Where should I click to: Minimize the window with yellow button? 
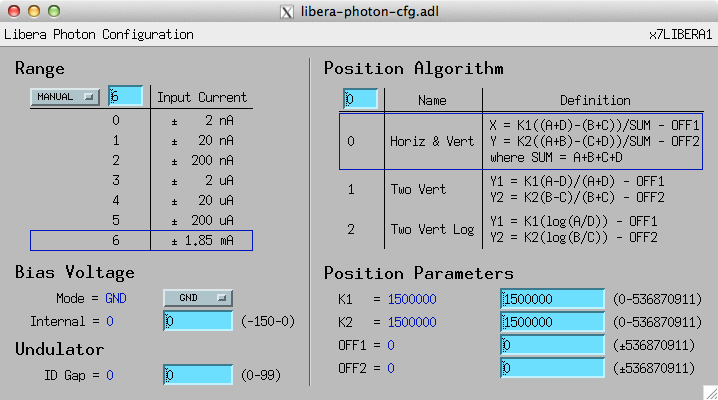pos(34,11)
